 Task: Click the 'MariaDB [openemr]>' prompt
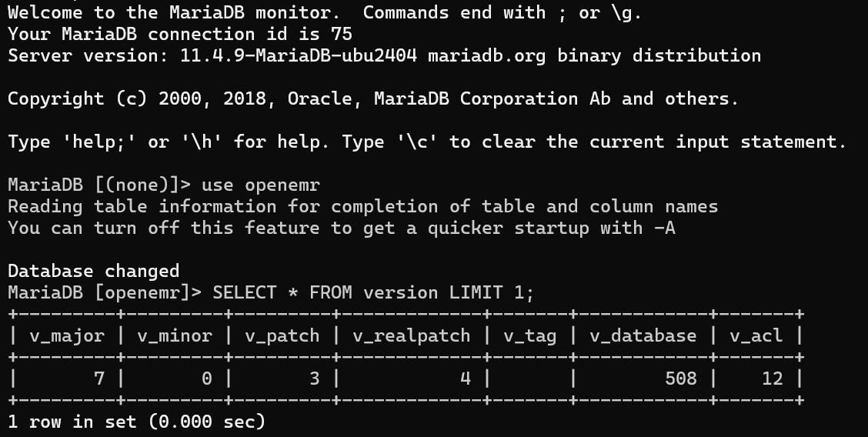point(104,292)
